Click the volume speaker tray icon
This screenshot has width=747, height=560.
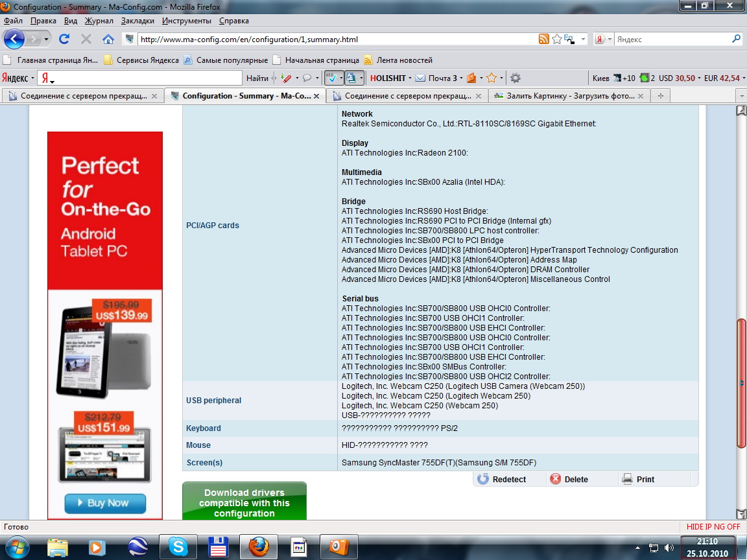pyautogui.click(x=669, y=548)
